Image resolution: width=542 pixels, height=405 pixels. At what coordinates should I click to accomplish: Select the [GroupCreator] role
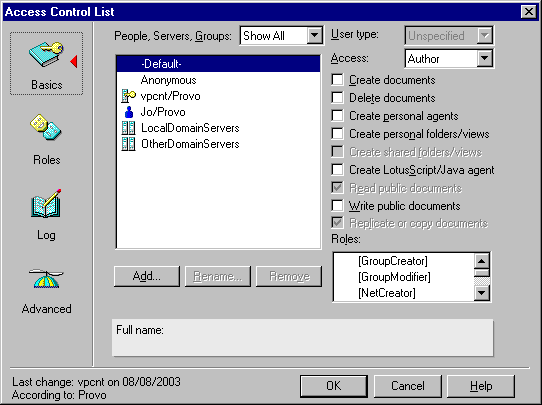click(x=404, y=261)
